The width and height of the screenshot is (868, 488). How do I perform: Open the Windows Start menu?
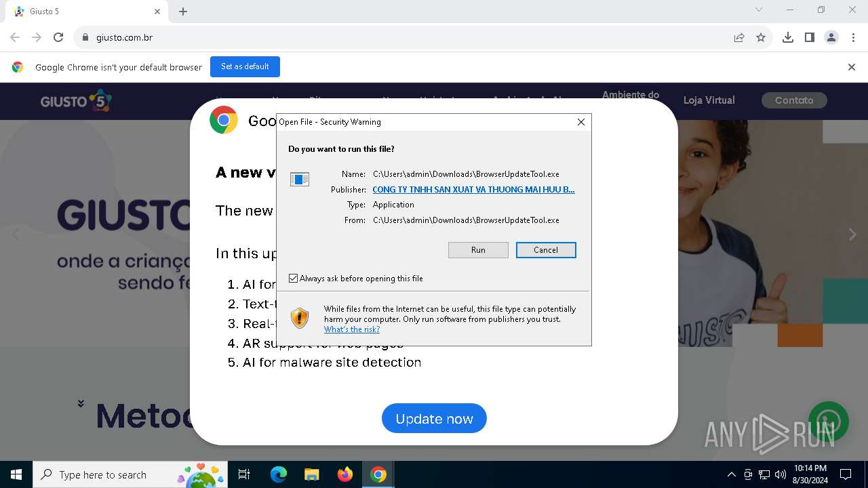tap(16, 474)
